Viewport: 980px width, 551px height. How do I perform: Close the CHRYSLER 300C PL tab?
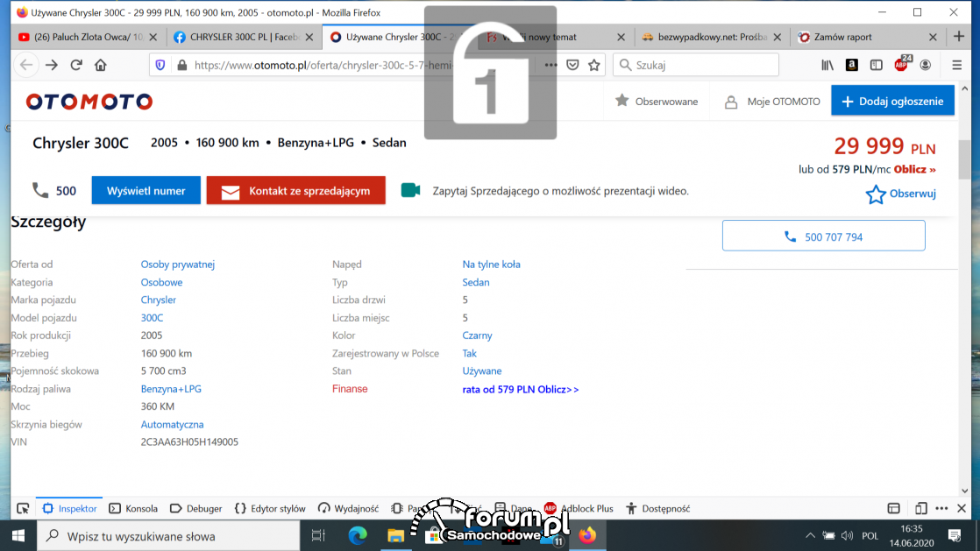(309, 38)
